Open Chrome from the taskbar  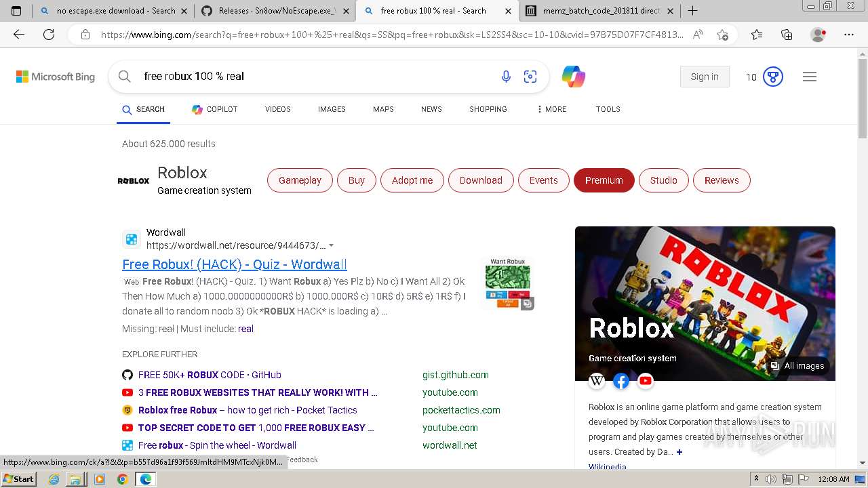tap(122, 479)
